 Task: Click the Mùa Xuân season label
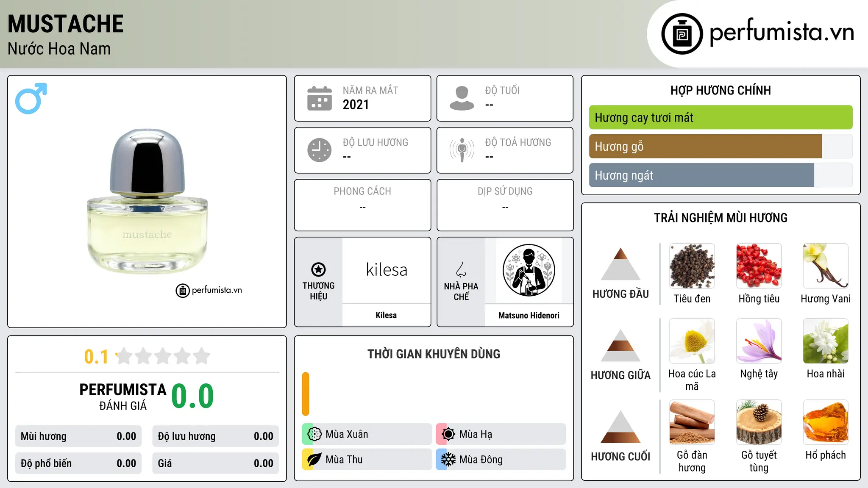[x=347, y=434]
